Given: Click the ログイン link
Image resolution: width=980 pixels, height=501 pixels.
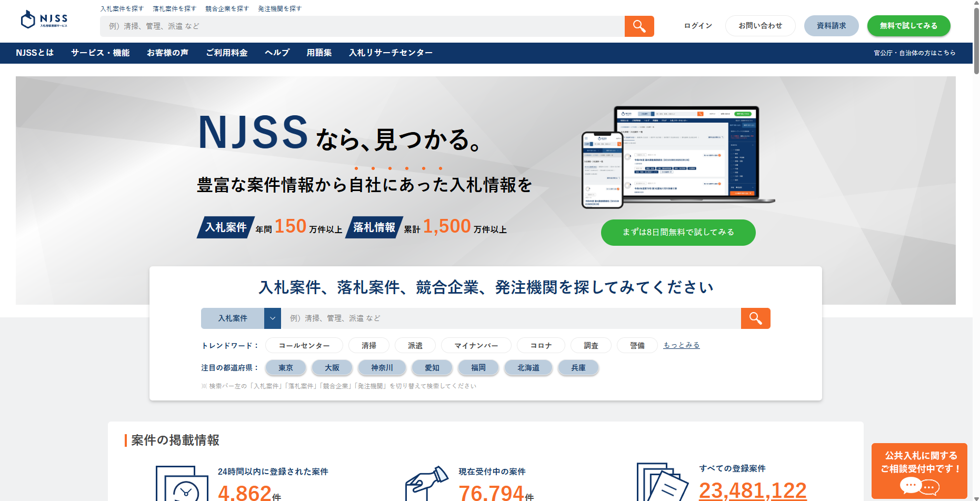Looking at the screenshot, I should [698, 26].
